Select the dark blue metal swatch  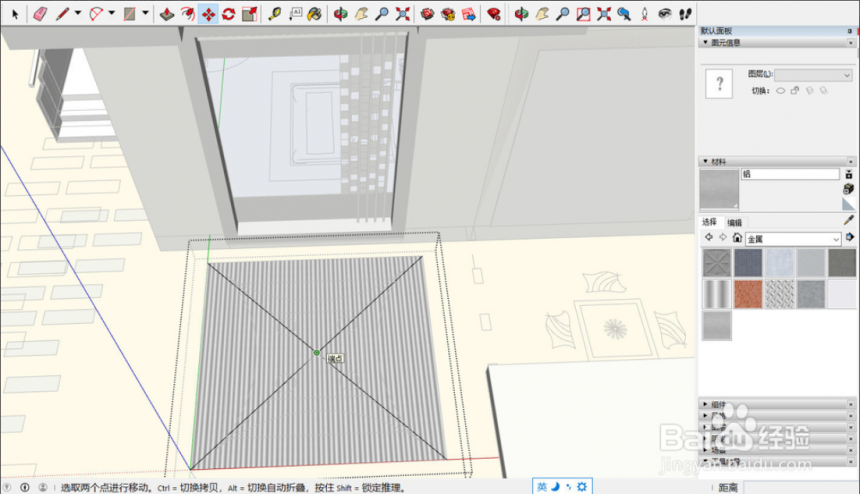click(x=748, y=263)
